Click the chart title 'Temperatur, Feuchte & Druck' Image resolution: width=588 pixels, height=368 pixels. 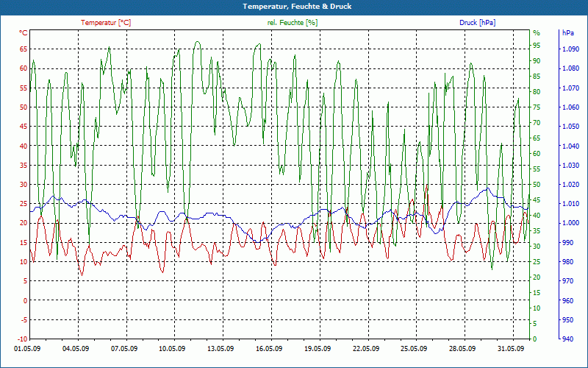297,7
